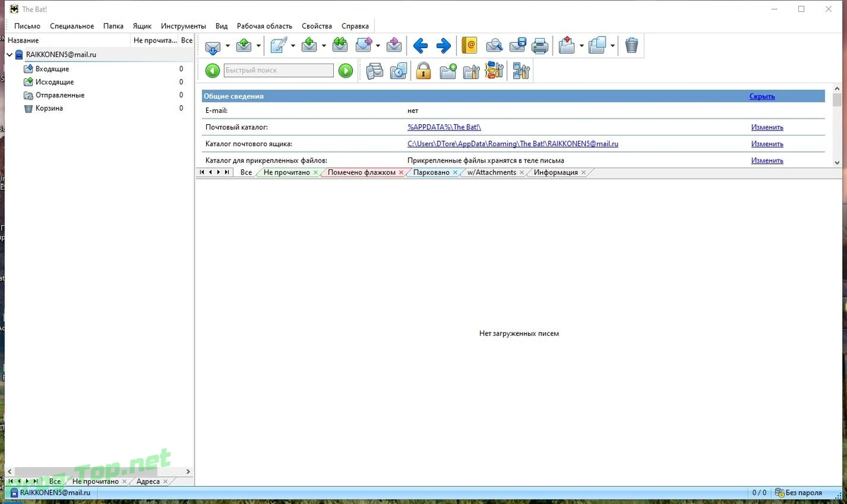Click the save message floppy icon
Image resolution: width=847 pixels, height=504 pixels.
(517, 46)
